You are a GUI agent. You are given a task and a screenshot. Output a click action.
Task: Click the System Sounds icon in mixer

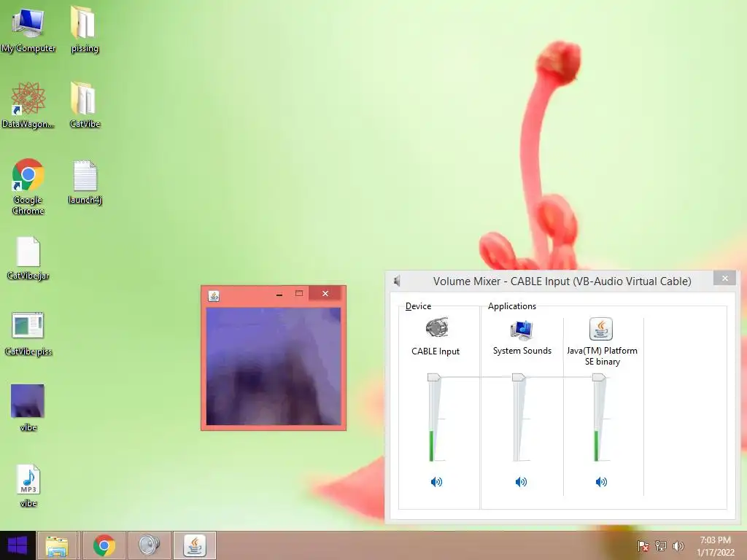(522, 330)
